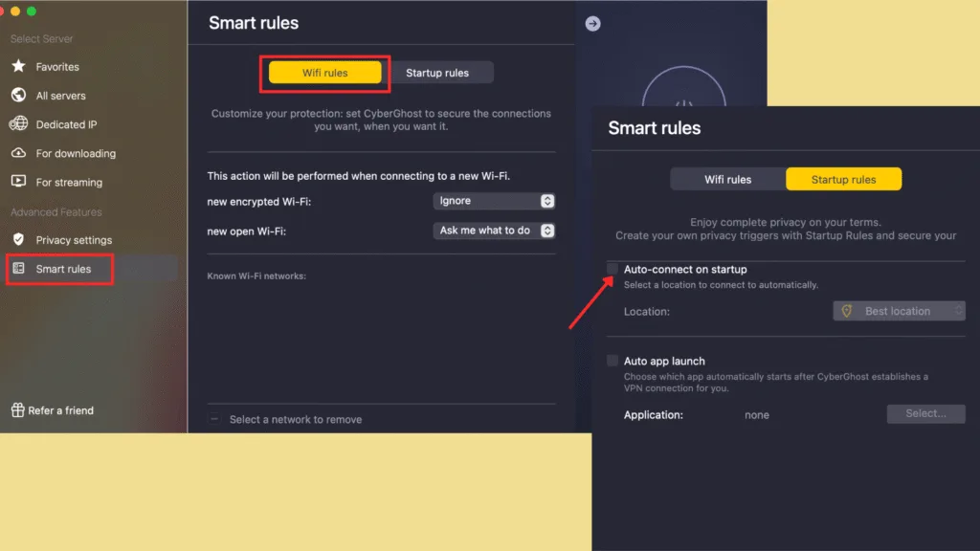
Task: Click 'Advanced Features' heading
Action: coord(56,211)
